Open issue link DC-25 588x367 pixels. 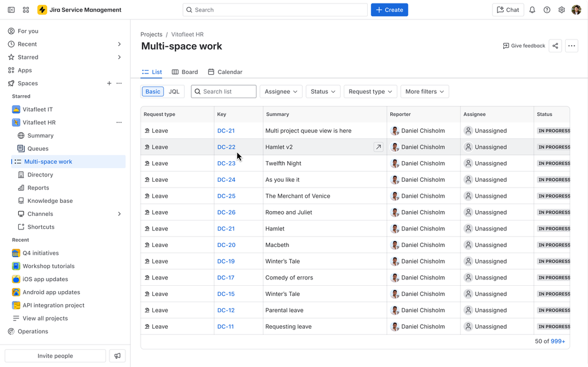226,196
